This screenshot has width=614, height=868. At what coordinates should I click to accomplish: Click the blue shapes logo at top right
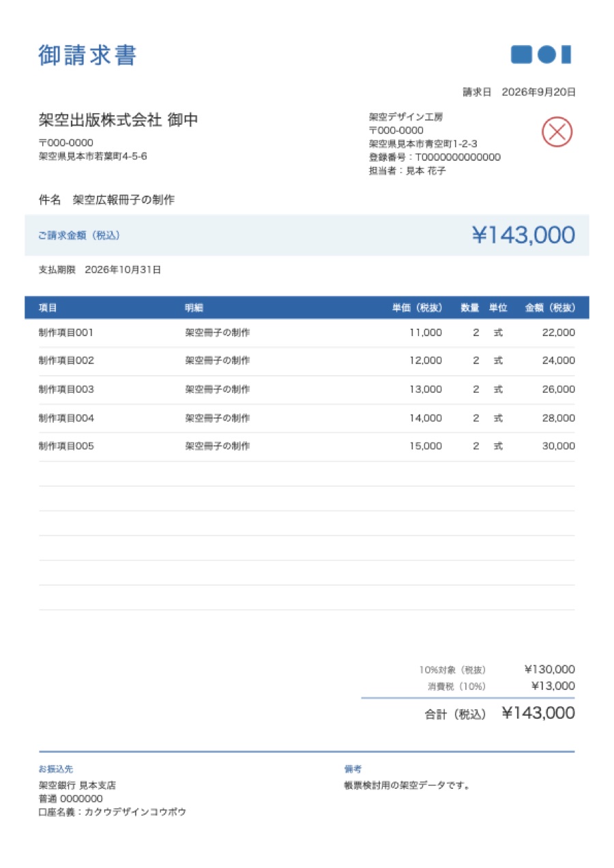click(x=541, y=55)
